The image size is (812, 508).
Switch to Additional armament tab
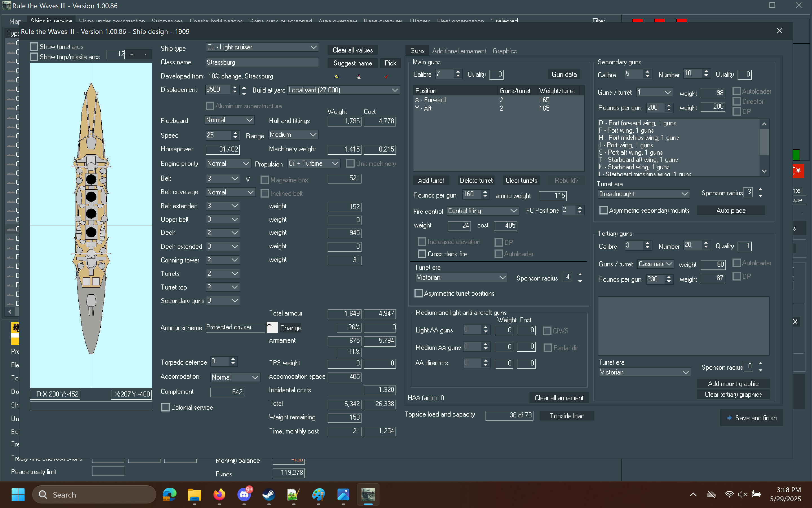coord(459,51)
